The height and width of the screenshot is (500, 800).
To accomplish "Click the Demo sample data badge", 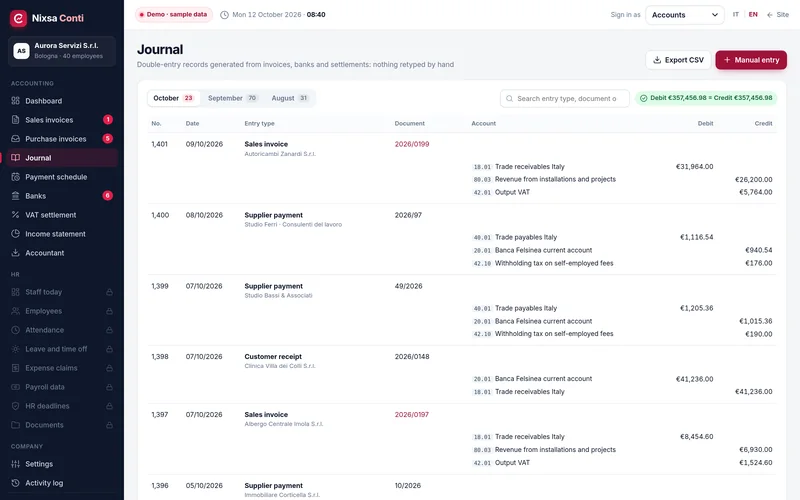I will [x=174, y=15].
